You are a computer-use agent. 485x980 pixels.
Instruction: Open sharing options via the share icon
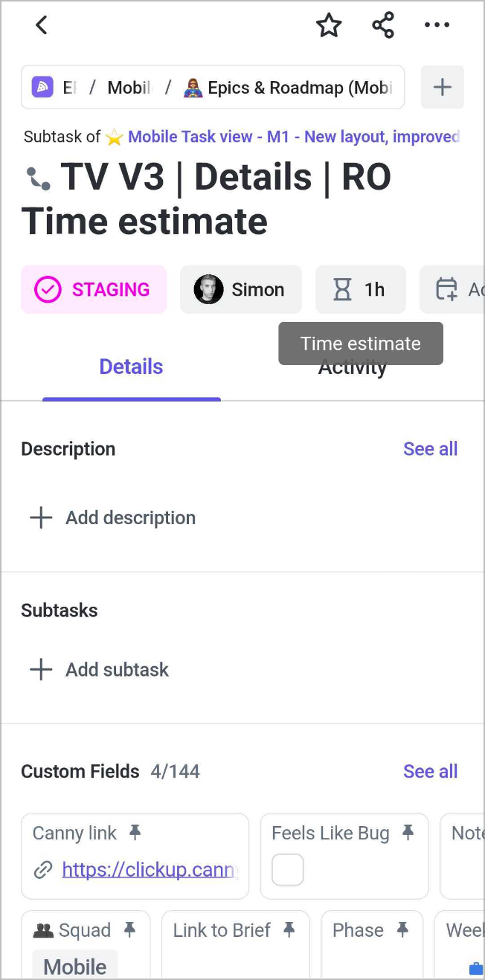point(383,25)
